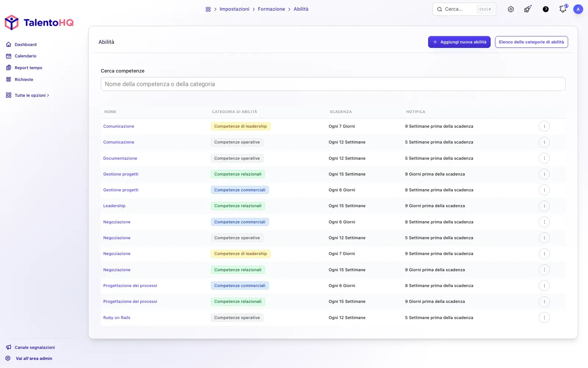This screenshot has height=368, width=588.
Task: Open three-dot menu for Ruby on Rails
Action: coord(544,318)
